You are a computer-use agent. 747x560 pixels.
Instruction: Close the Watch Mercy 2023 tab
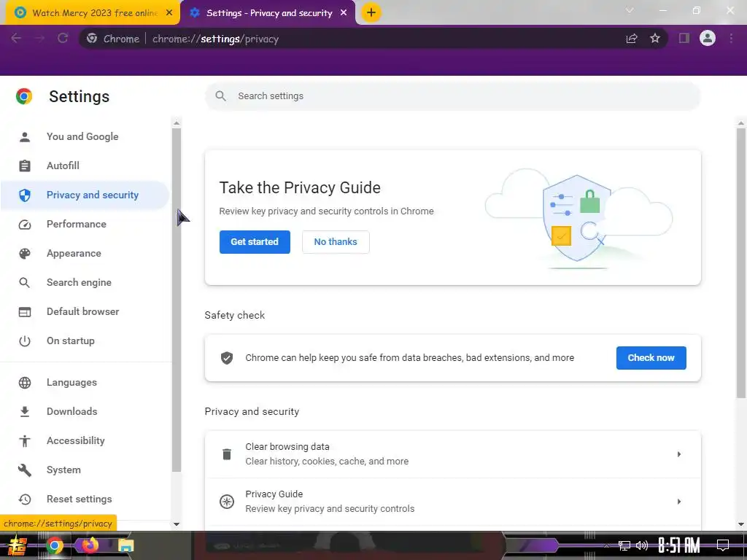169,13
